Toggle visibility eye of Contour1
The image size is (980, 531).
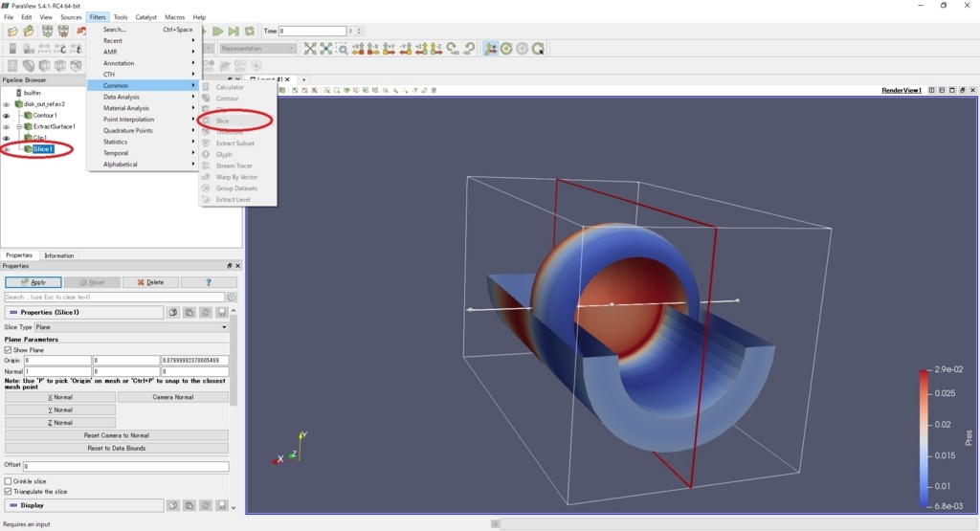tap(7, 116)
